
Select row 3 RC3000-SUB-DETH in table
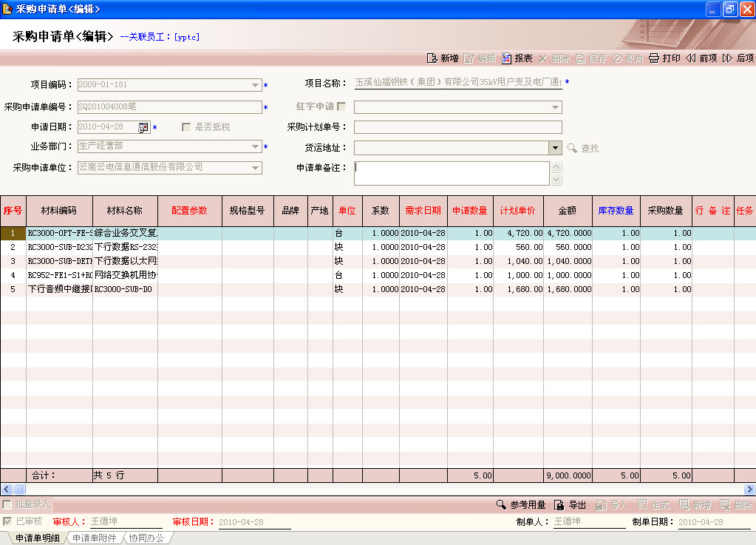coord(59,261)
